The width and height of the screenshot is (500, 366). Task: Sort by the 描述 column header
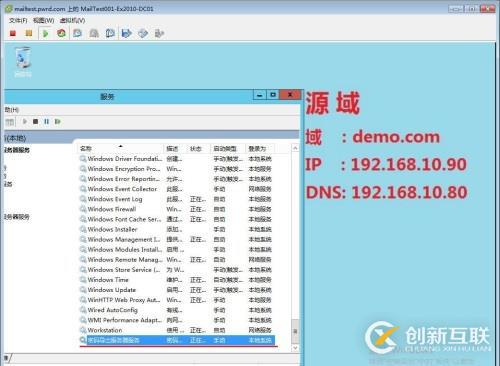click(175, 148)
